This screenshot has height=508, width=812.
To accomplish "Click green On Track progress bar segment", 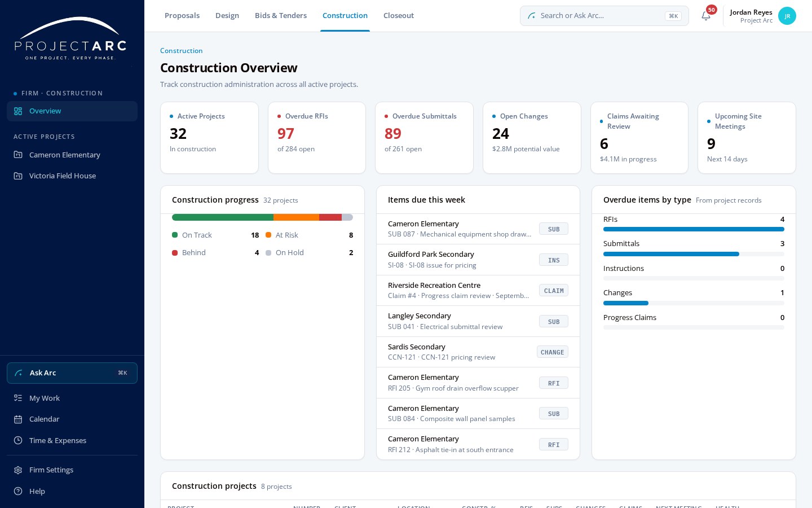I will [x=223, y=217].
